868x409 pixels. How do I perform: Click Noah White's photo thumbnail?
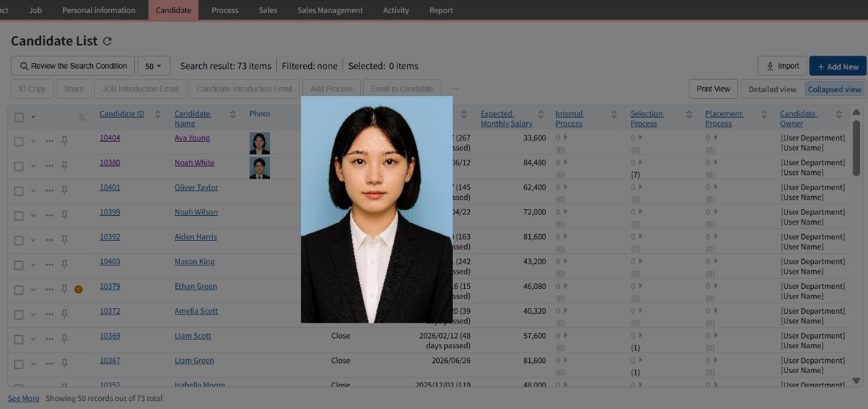[x=260, y=168]
